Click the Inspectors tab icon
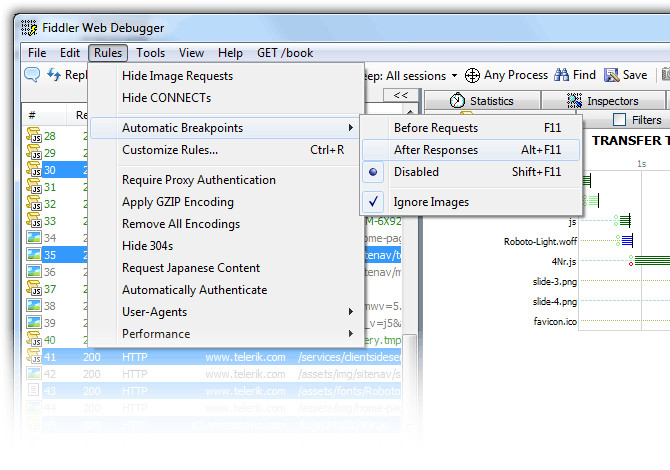This screenshot has height=470, width=670. (574, 100)
